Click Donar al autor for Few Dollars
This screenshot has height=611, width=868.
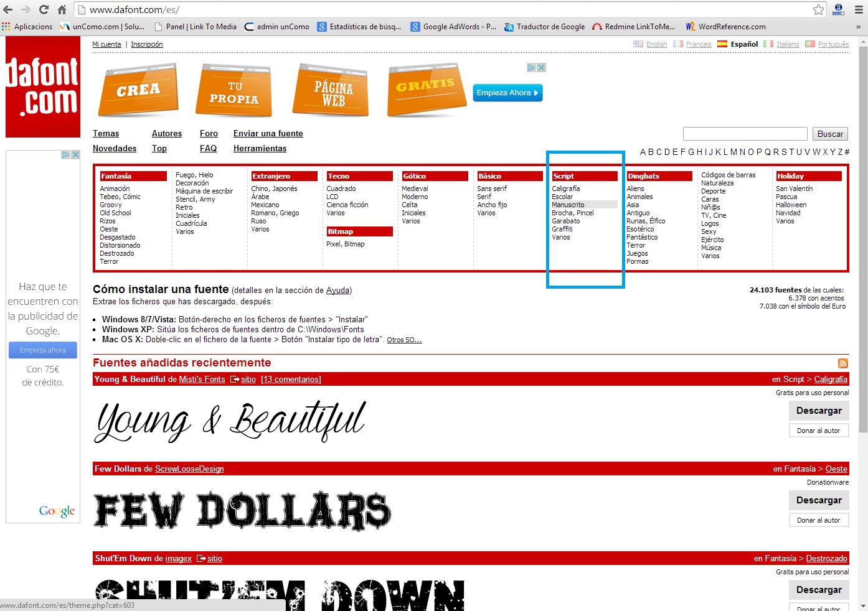[x=818, y=520]
